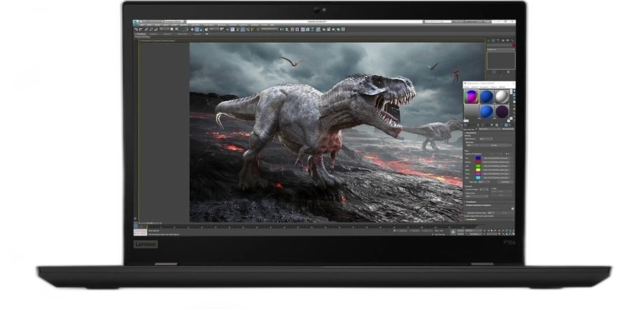Select the dark purple material sample sphere
Image resolution: width=644 pixels, height=309 pixels.
[502, 112]
